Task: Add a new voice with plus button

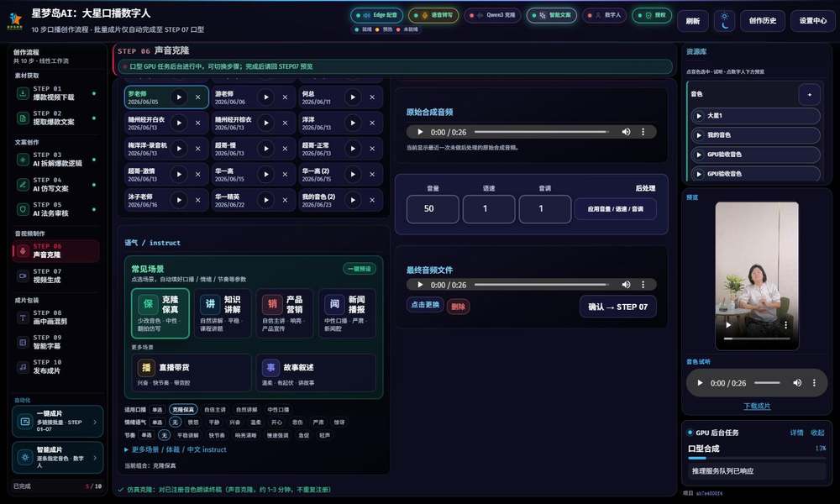Action: click(x=810, y=95)
